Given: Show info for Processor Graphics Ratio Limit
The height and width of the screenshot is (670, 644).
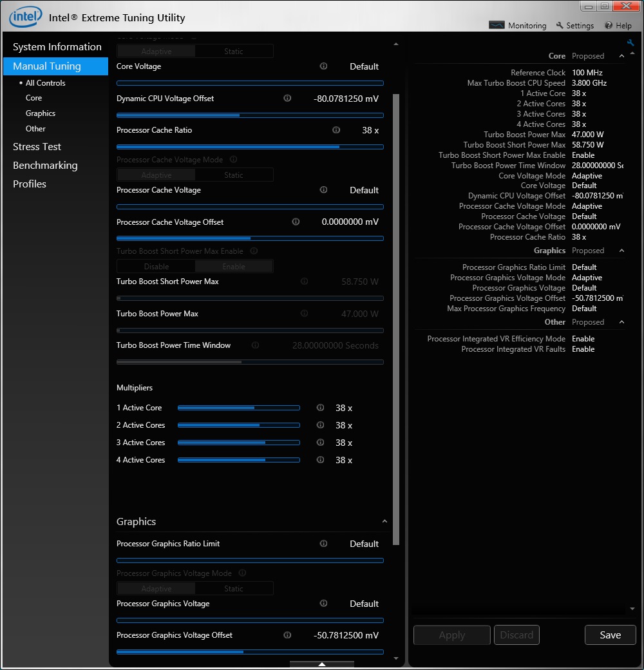Looking at the screenshot, I should tap(324, 544).
